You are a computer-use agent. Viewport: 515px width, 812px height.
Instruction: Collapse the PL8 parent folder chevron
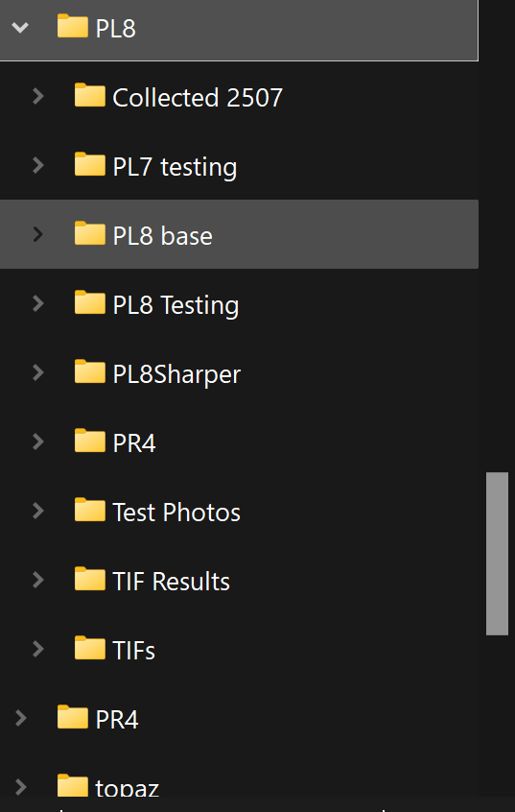tap(20, 27)
